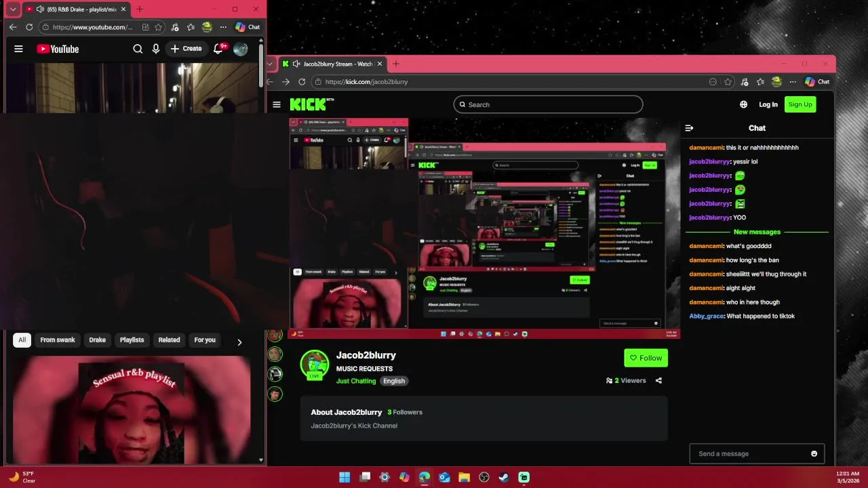Open emote picker in chat box

[814, 454]
